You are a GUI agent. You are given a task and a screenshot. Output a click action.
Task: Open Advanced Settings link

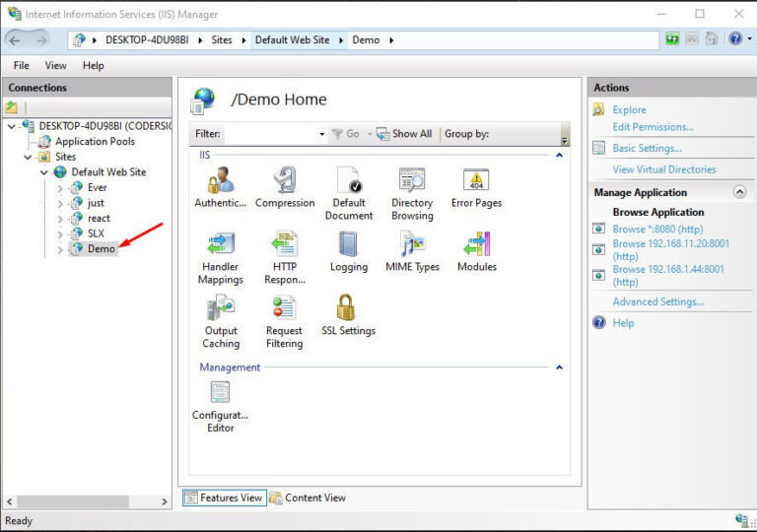658,301
